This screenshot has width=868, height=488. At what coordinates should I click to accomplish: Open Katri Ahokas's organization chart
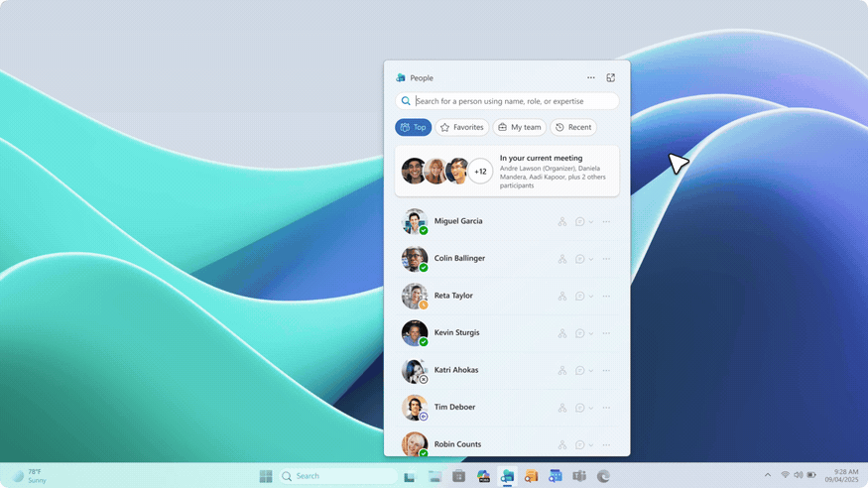pos(561,370)
